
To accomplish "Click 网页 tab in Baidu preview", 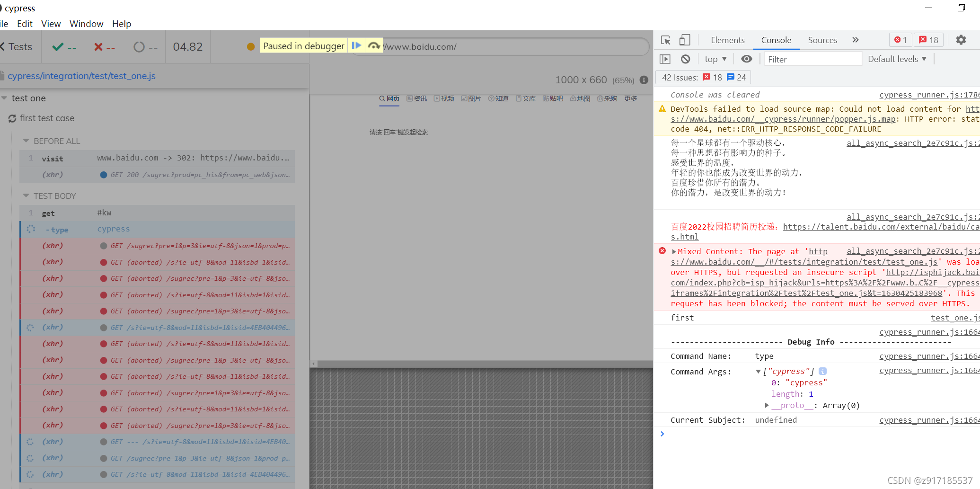I will [x=389, y=98].
